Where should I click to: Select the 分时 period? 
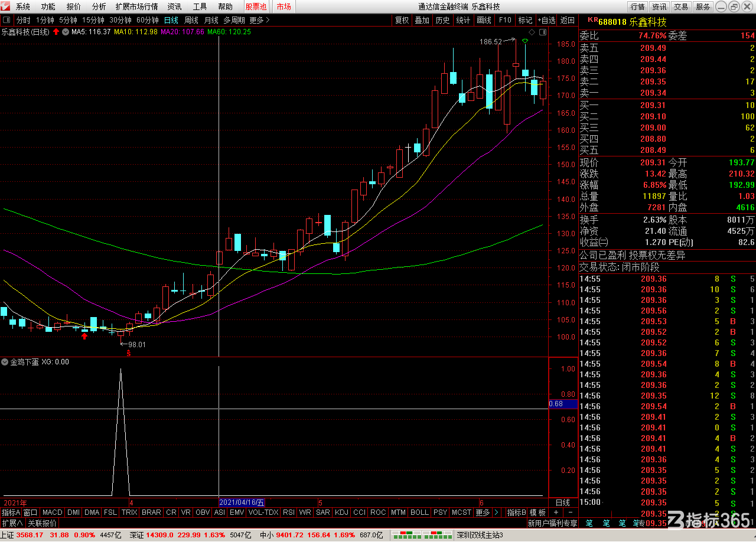23,20
